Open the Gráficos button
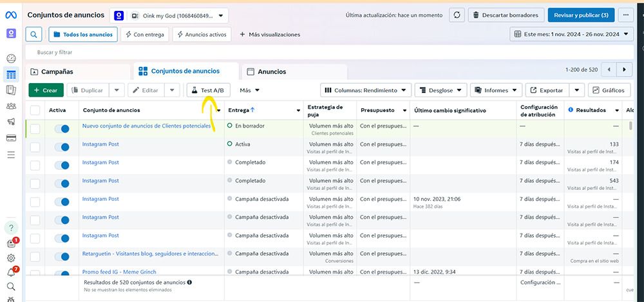 click(x=609, y=90)
